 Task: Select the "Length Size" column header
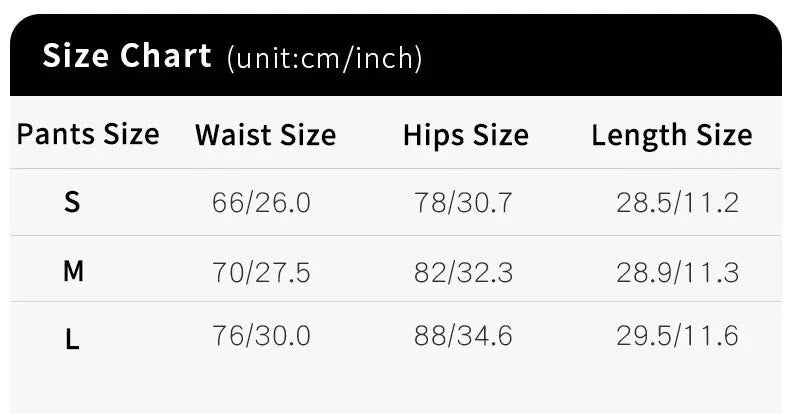click(x=671, y=135)
